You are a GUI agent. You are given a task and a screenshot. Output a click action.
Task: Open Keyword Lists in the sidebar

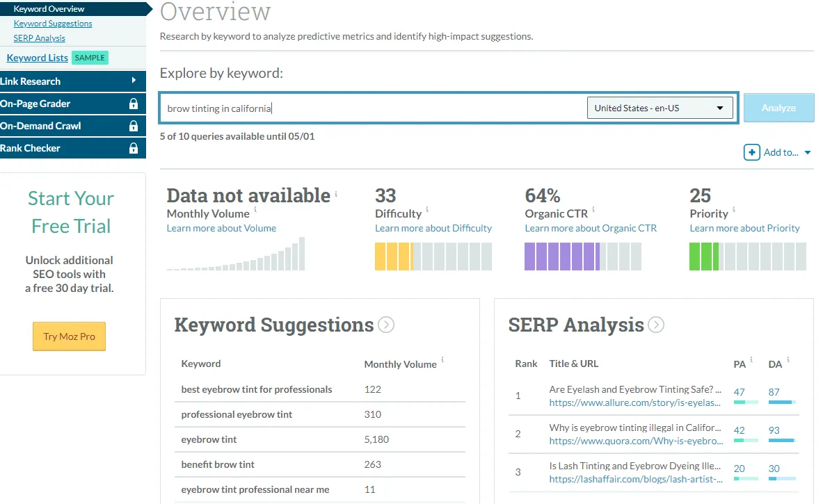pyautogui.click(x=38, y=58)
